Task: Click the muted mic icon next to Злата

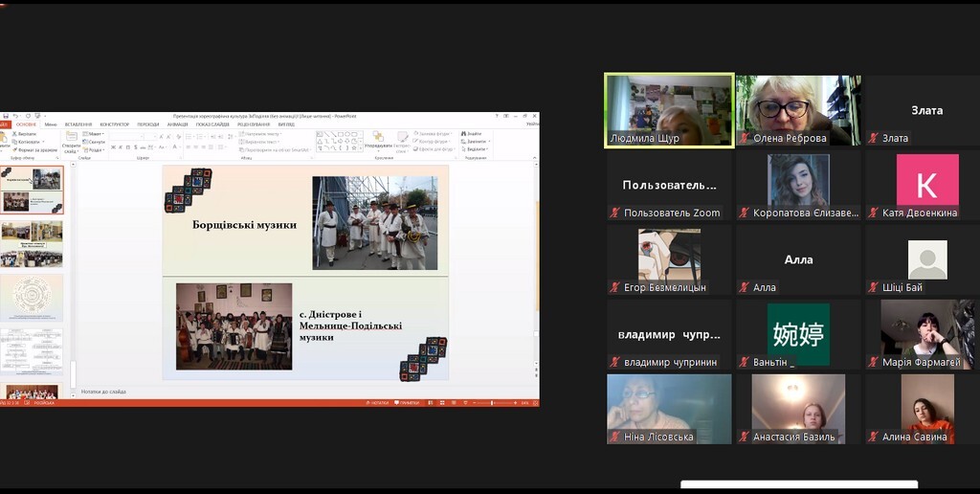Action: pos(873,138)
